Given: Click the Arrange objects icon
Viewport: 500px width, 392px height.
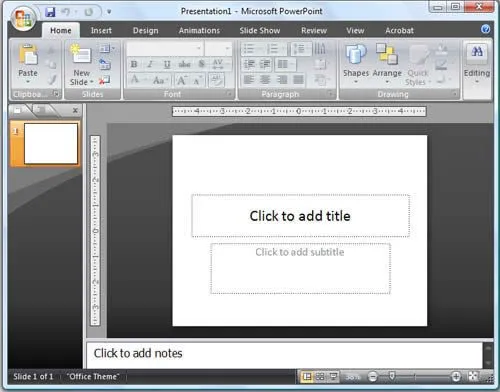Looking at the screenshot, I should pyautogui.click(x=387, y=53).
